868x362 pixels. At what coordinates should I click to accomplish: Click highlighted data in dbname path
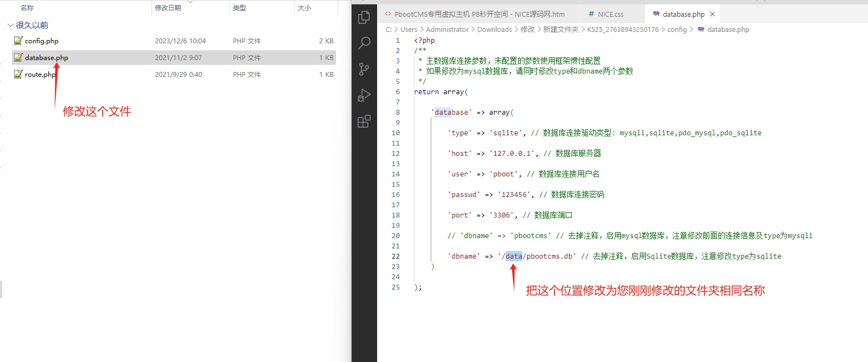pos(514,256)
